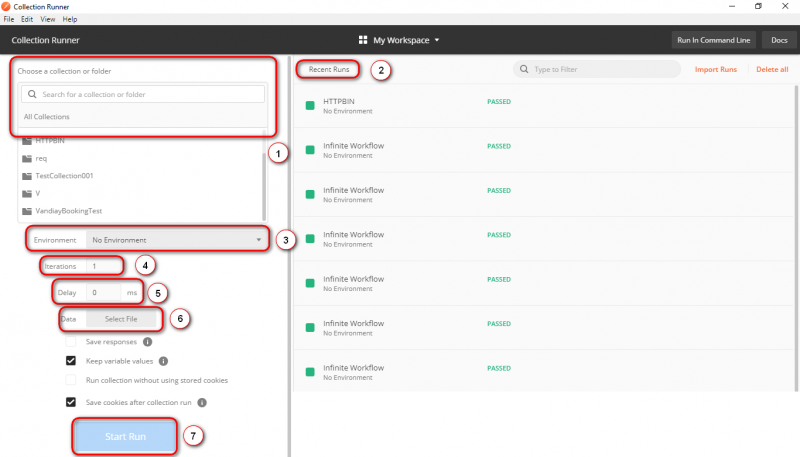The height and width of the screenshot is (457, 800).
Task: Select the VandiayBookingTest folder icon
Action: tap(26, 211)
